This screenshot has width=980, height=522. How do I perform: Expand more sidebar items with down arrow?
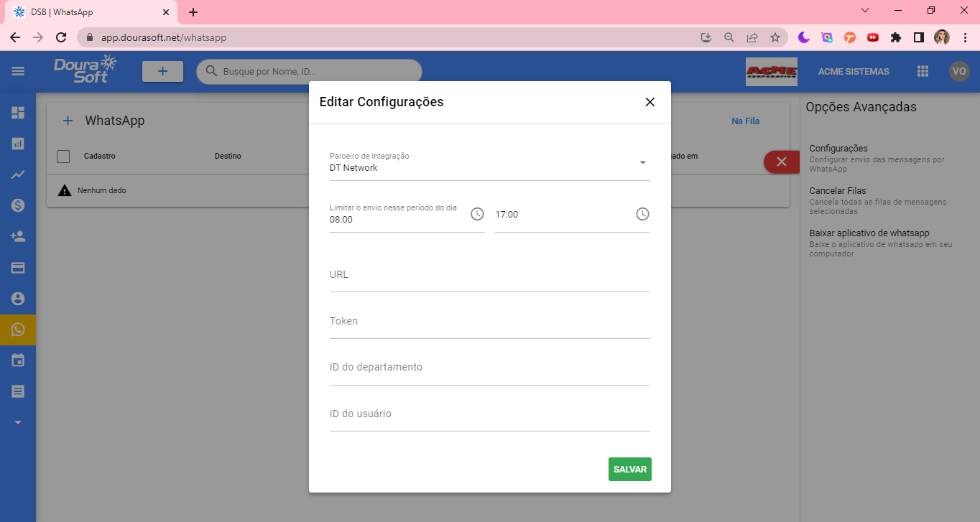coord(18,422)
